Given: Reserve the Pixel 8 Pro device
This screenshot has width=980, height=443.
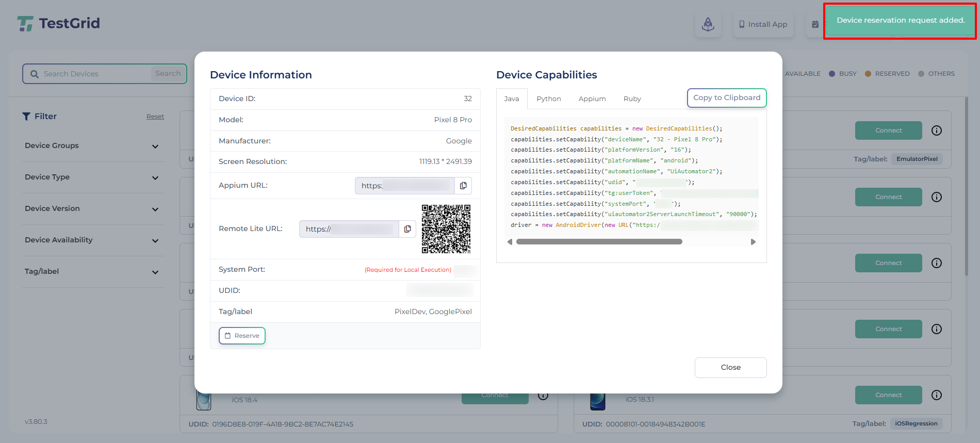Looking at the screenshot, I should pos(242,336).
